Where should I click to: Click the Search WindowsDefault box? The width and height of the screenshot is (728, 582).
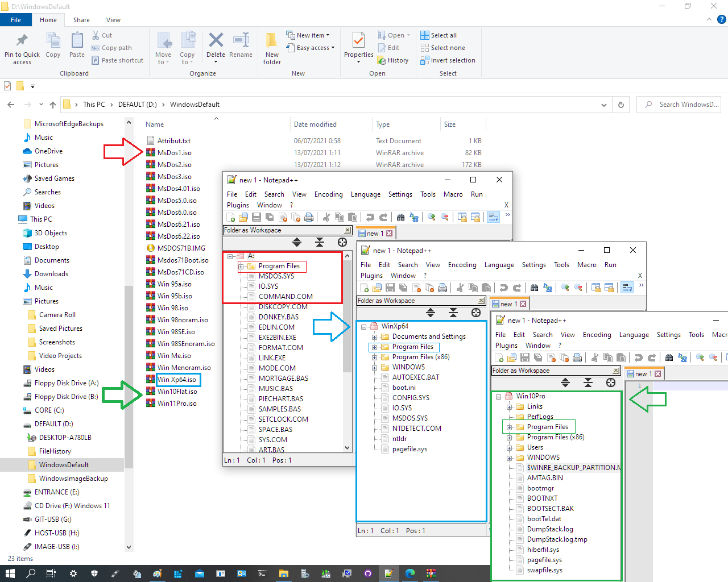point(680,105)
